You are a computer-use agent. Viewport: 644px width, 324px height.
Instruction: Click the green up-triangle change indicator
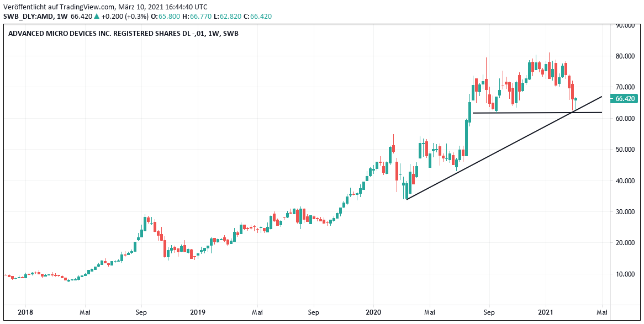[x=96, y=17]
